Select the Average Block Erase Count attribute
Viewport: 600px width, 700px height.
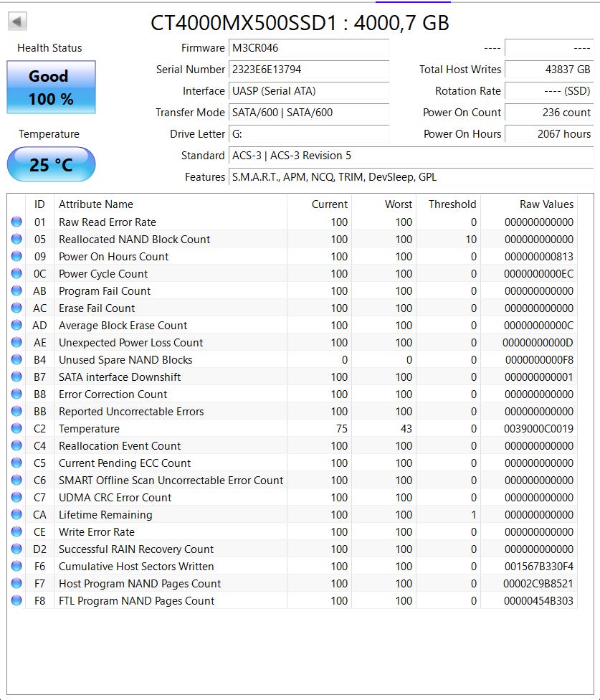click(123, 326)
